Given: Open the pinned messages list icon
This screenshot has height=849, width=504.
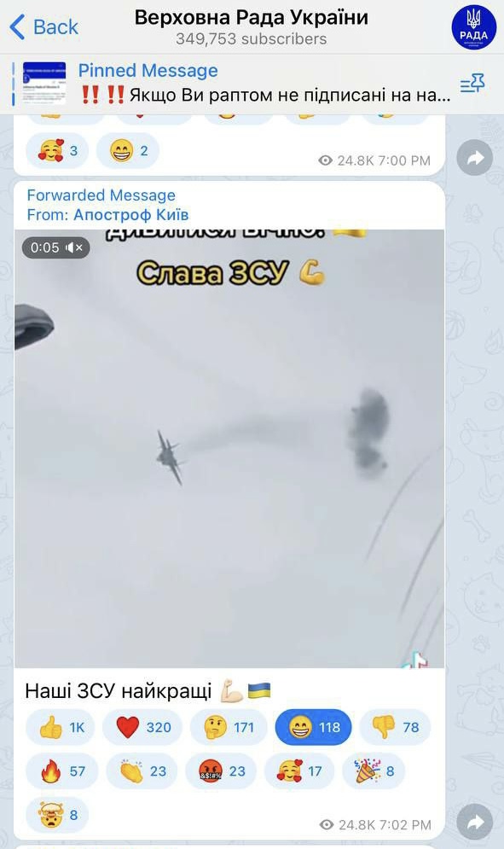Looking at the screenshot, I should click(x=472, y=84).
